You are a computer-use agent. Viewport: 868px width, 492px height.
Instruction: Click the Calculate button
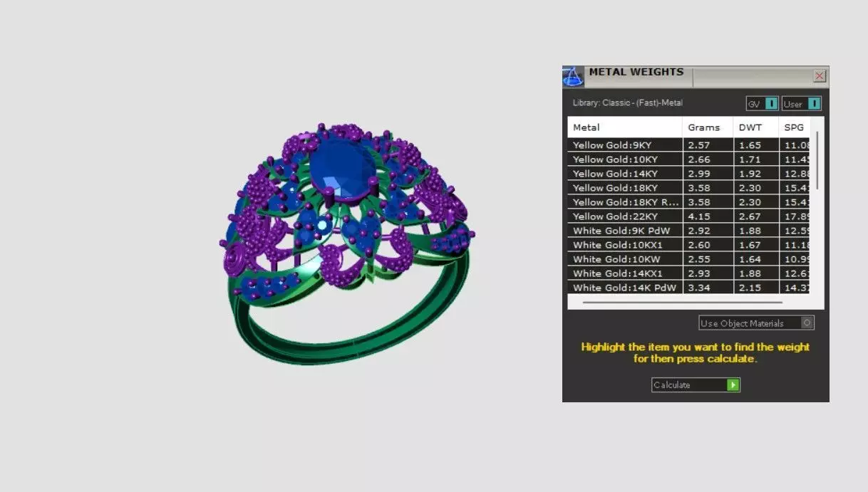696,385
